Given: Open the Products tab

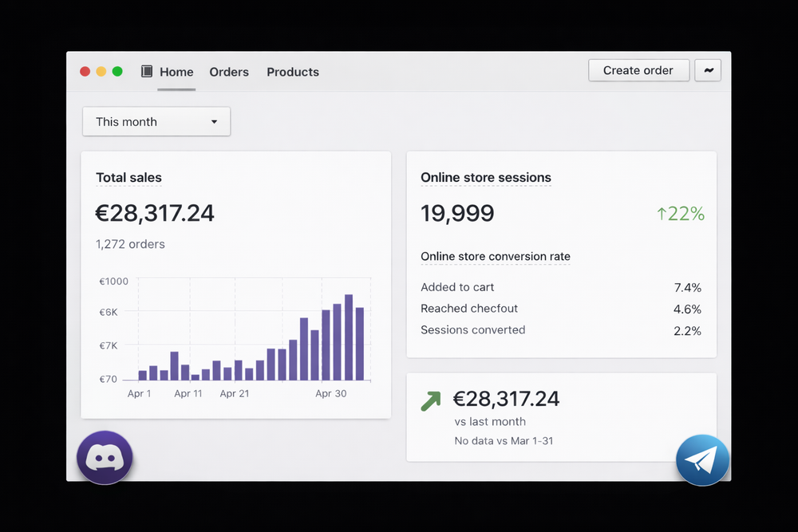Looking at the screenshot, I should coord(293,72).
